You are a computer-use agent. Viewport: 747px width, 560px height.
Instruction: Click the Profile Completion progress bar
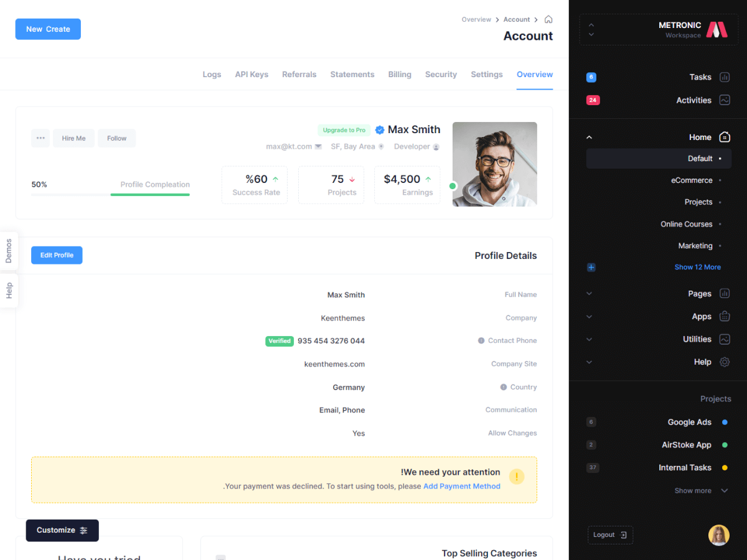click(110, 195)
